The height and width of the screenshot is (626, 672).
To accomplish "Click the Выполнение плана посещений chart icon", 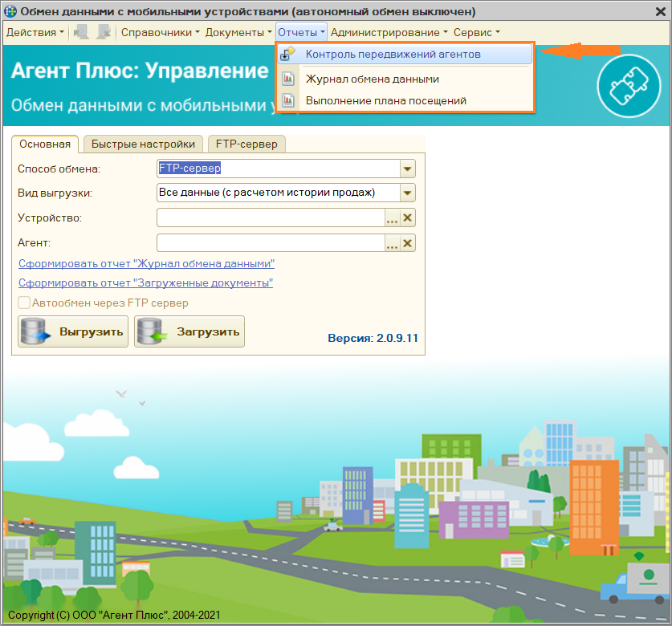I will tap(288, 100).
